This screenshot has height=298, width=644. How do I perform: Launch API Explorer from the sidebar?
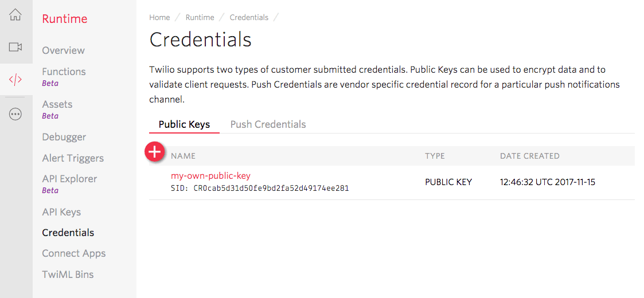(x=69, y=179)
